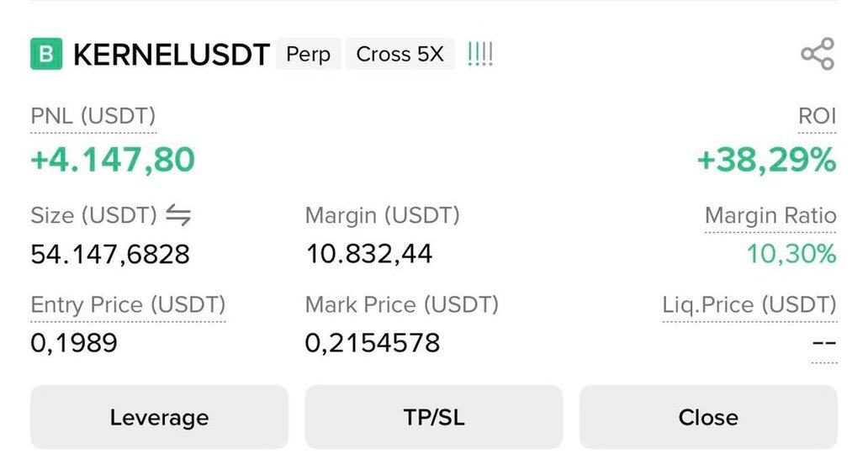Tap the +38,29% ROI value
868x454 pixels.
[766, 159]
